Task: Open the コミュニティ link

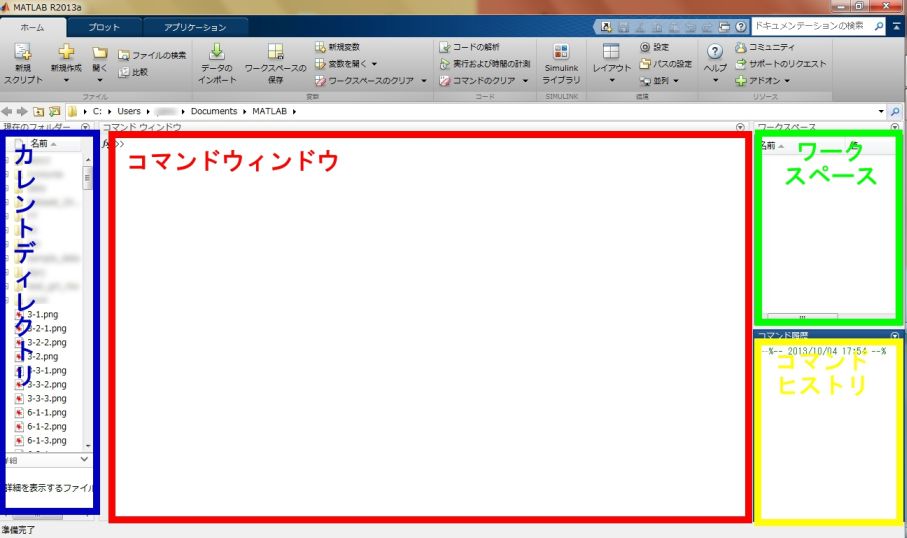Action: [x=765, y=47]
